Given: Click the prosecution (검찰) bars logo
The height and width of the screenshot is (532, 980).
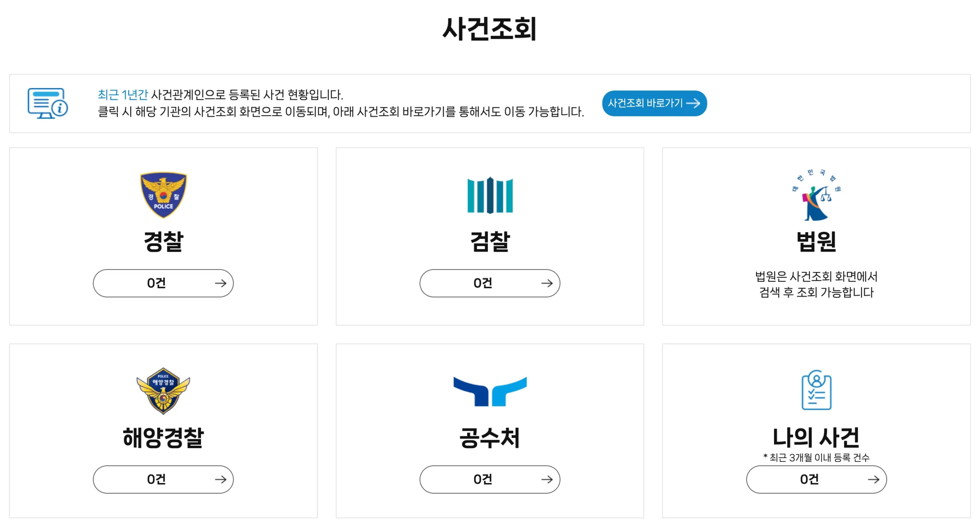Looking at the screenshot, I should click(490, 195).
